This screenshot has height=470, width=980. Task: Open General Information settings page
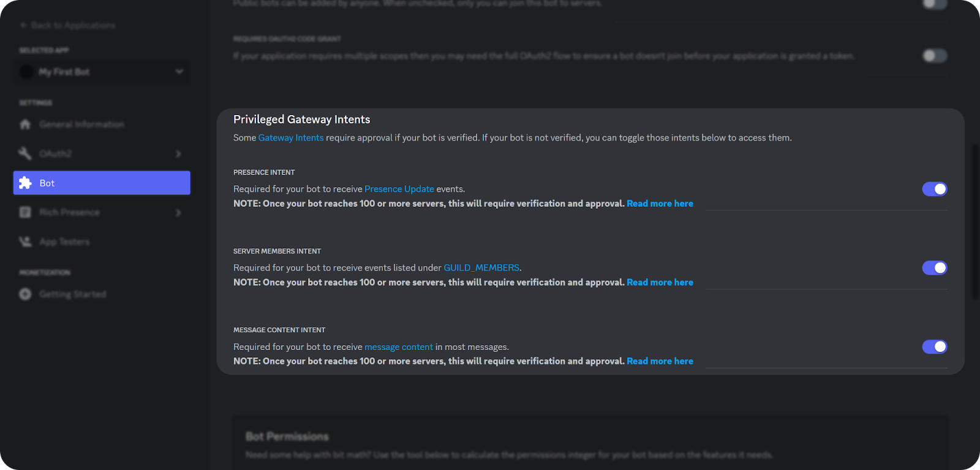[102, 124]
